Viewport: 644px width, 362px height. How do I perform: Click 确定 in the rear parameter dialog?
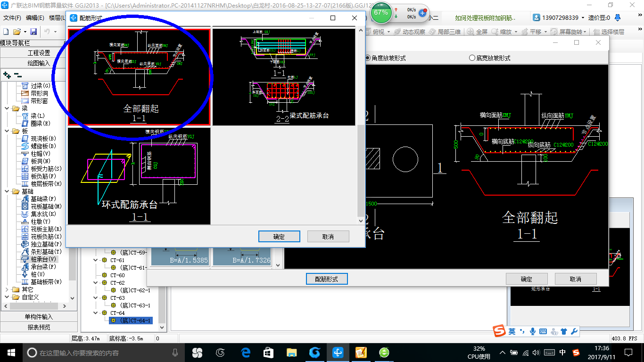click(527, 279)
